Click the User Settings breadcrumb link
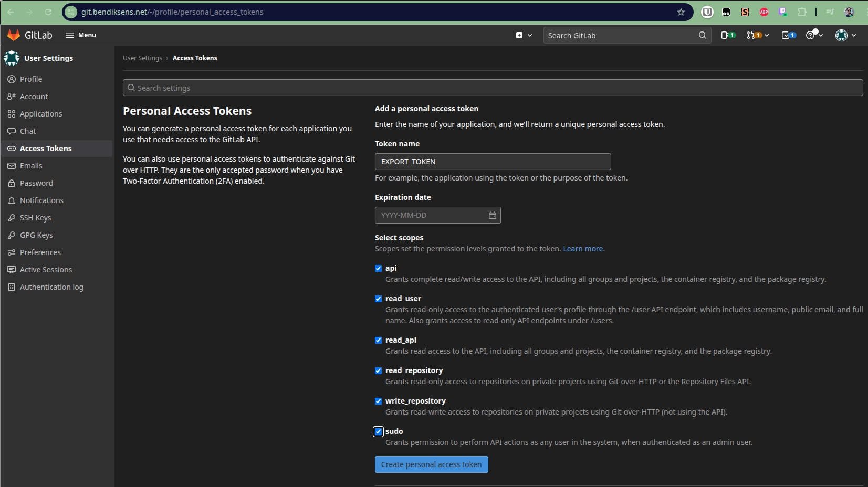868x487 pixels. point(142,58)
